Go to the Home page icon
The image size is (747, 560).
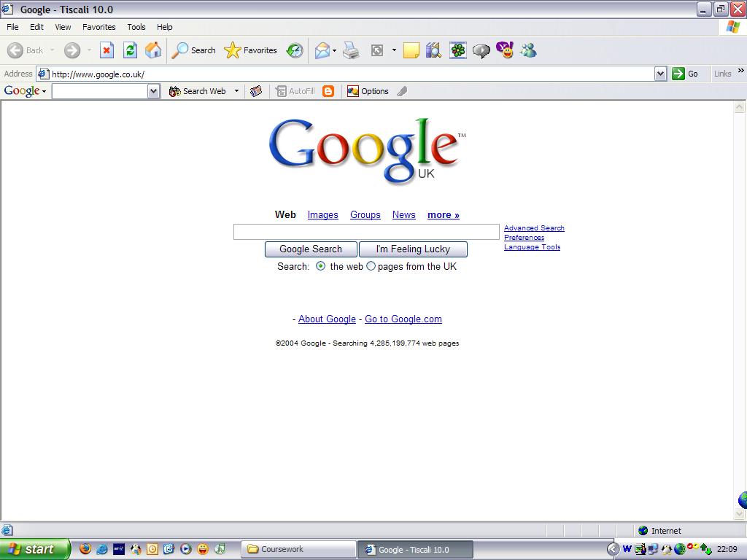[153, 50]
